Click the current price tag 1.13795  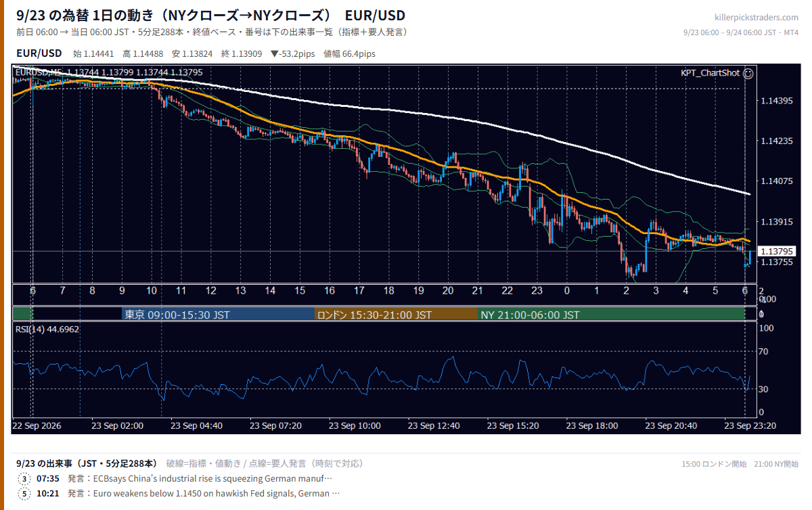click(x=776, y=251)
